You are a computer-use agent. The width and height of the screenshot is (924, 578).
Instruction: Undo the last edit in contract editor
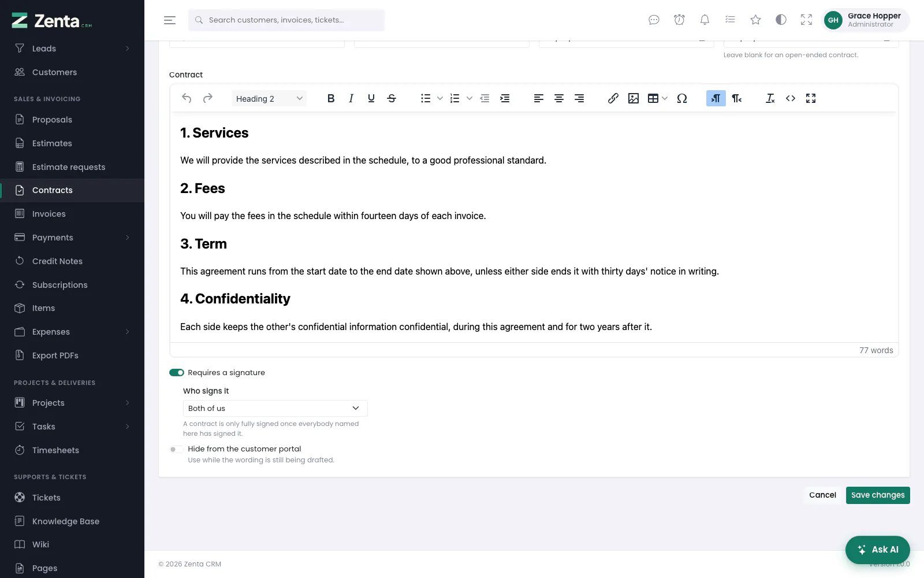point(187,98)
